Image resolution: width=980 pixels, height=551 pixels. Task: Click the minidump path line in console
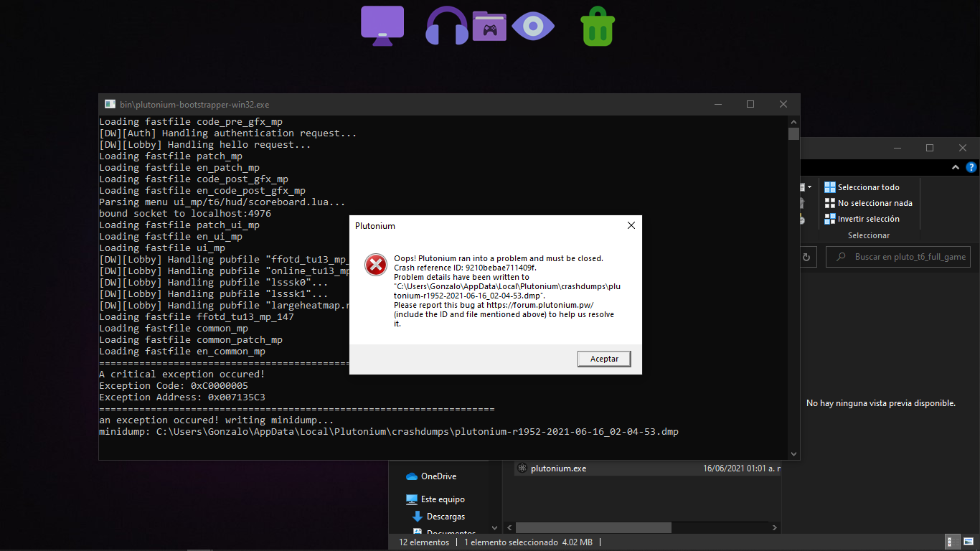(x=389, y=432)
